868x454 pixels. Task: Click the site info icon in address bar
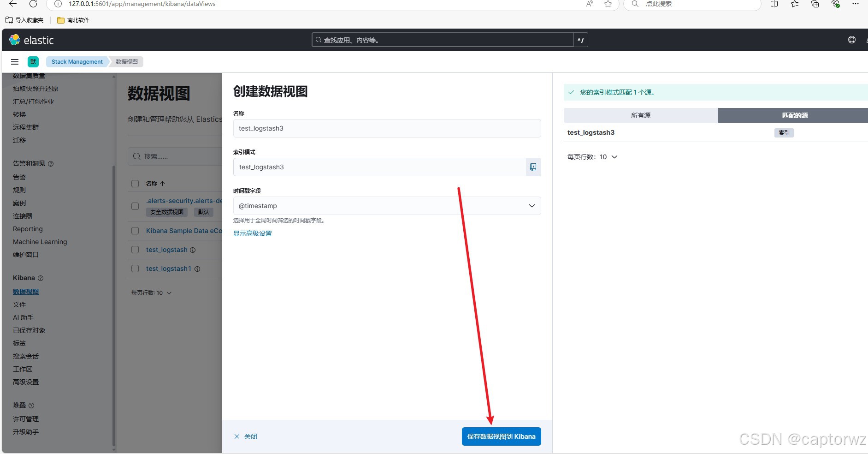pos(58,4)
